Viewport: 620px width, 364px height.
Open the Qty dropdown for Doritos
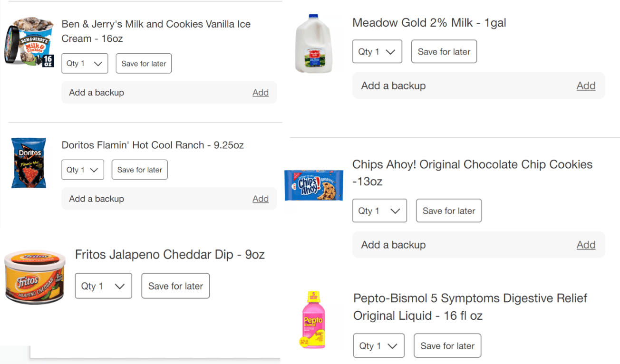pyautogui.click(x=82, y=170)
